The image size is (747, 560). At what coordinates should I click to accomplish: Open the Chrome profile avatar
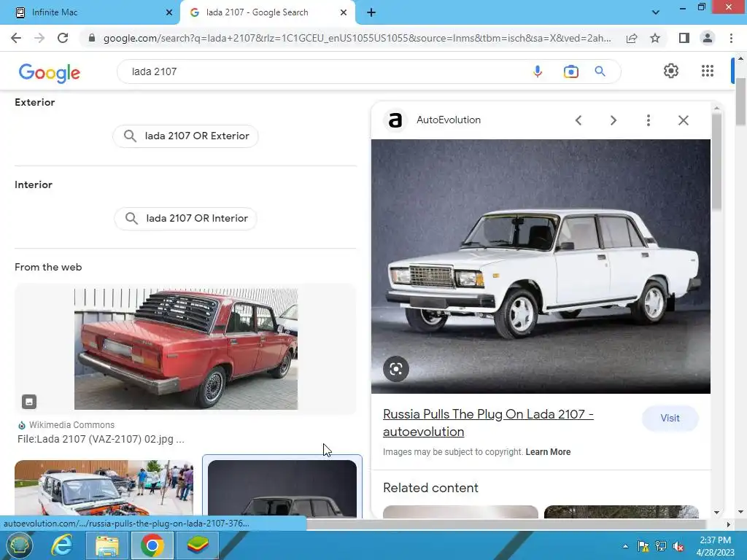[708, 38]
